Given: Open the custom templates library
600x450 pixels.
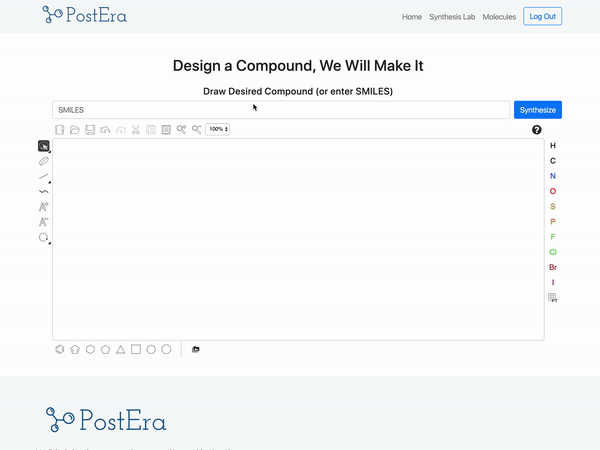Looking at the screenshot, I should [x=196, y=349].
